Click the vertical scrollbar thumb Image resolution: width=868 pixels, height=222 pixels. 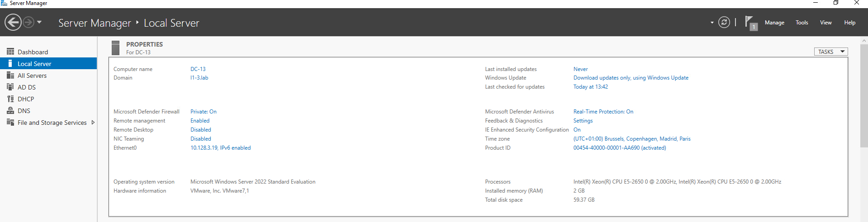[x=864, y=95]
